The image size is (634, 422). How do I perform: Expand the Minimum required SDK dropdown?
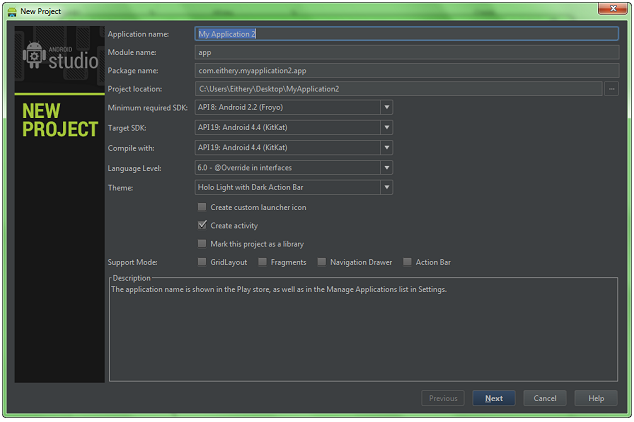point(387,108)
